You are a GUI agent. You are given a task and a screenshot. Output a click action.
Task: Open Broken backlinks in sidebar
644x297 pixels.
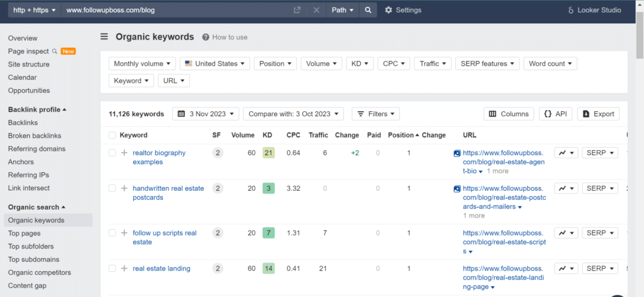click(x=34, y=136)
